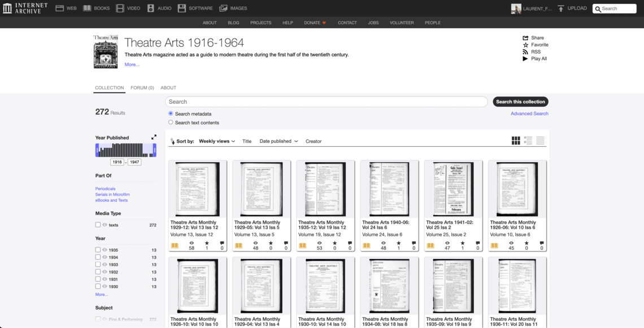Switch to compact list view icon

coord(541,141)
